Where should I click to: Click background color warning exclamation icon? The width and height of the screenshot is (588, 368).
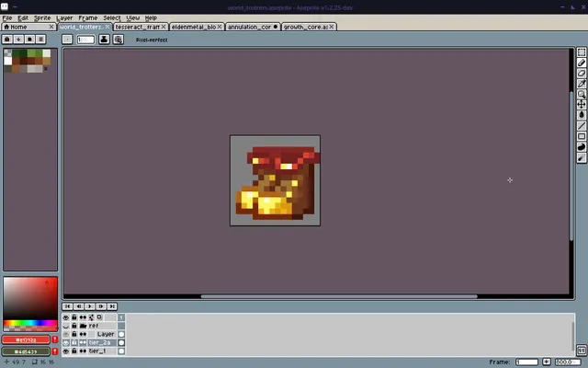(x=55, y=351)
